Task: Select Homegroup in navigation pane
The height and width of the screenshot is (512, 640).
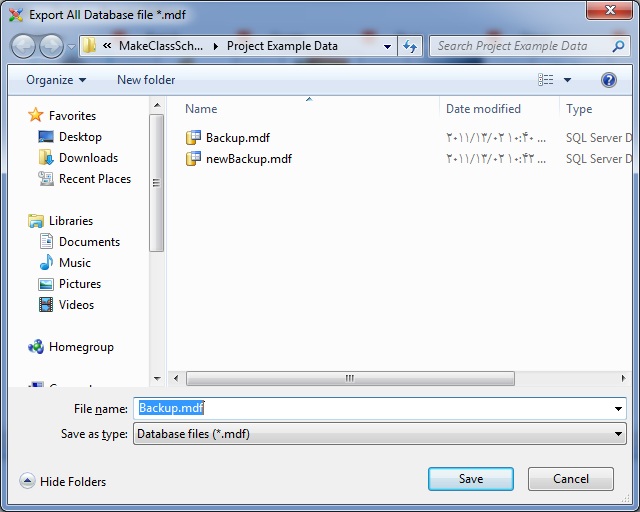Action: [x=81, y=347]
